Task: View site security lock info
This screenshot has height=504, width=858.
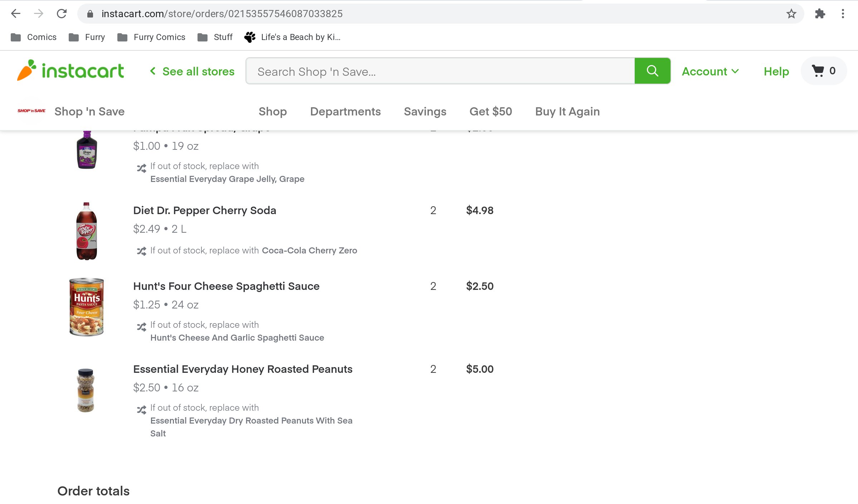Action: [x=90, y=14]
